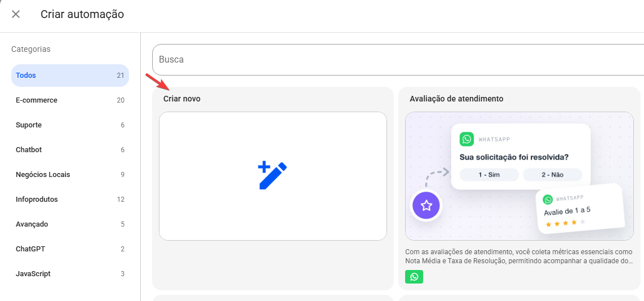Choose the Negócios Locais category
This screenshot has height=301, width=644.
click(x=70, y=175)
